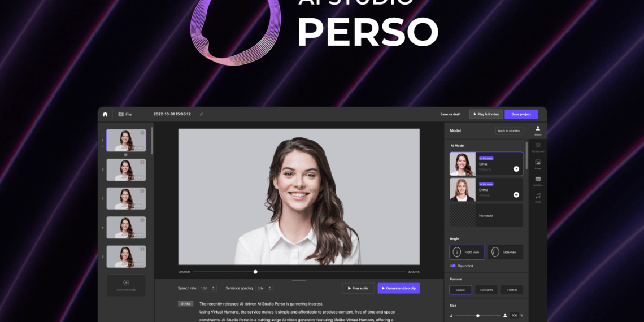Click the Olivia speaker tag
Viewport: 644px width, 322px height.
(186, 304)
